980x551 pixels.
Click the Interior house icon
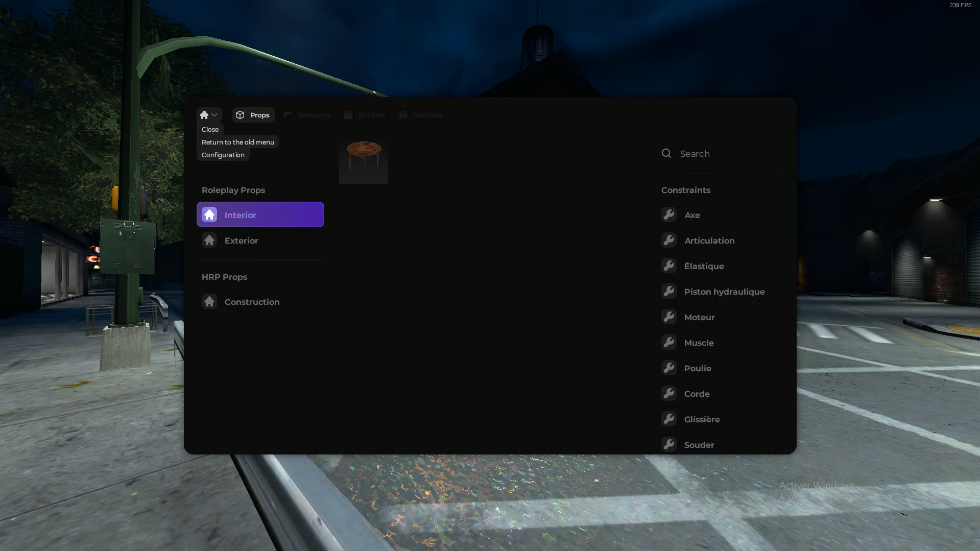[x=209, y=214]
